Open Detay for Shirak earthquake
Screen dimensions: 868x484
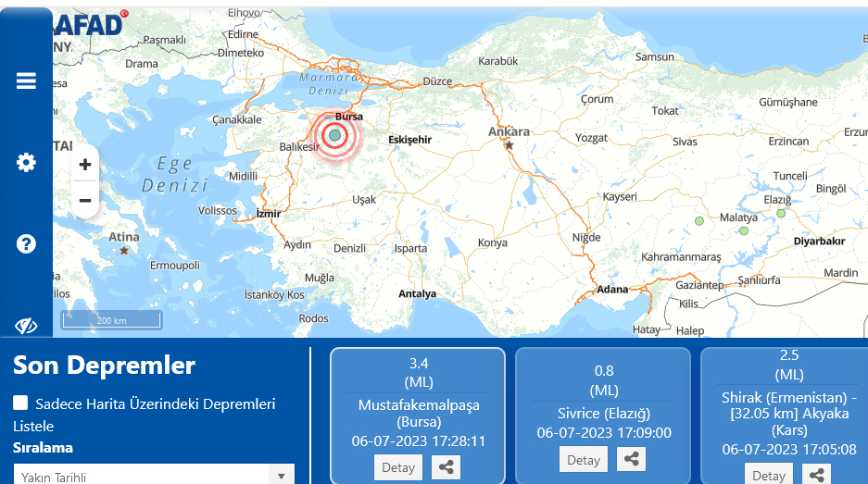click(768, 475)
